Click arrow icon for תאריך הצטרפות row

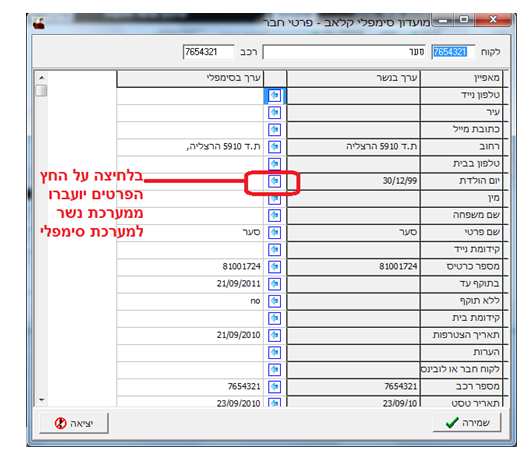pyautogui.click(x=274, y=335)
